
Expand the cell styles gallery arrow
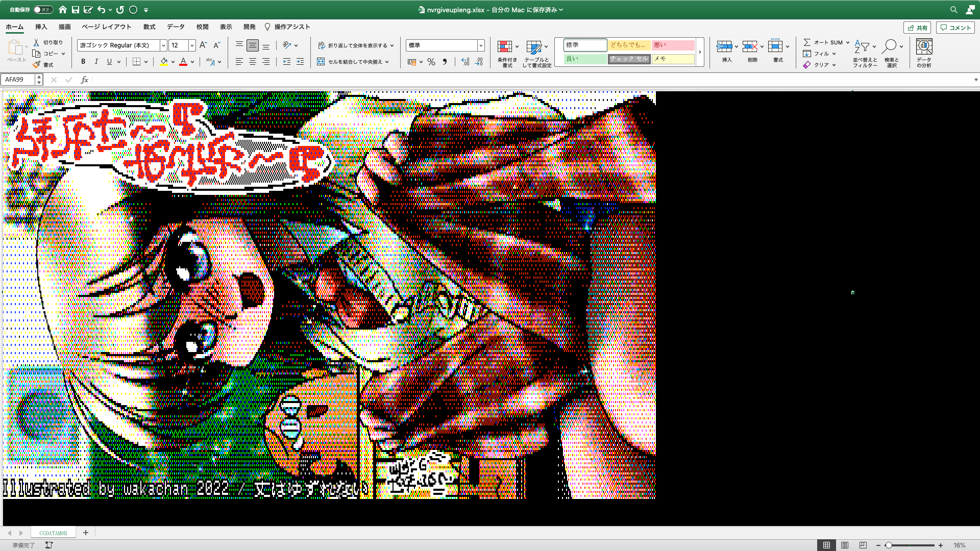[x=700, y=52]
